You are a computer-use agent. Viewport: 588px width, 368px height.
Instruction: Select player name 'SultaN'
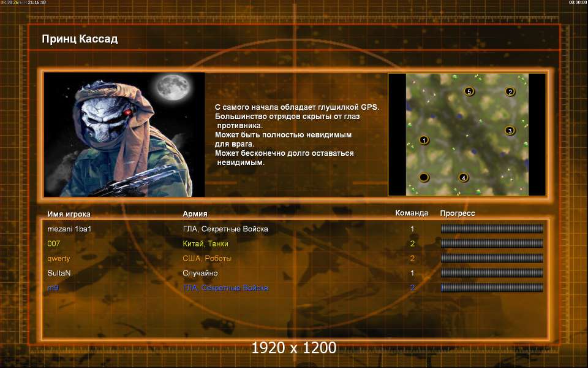(x=59, y=273)
